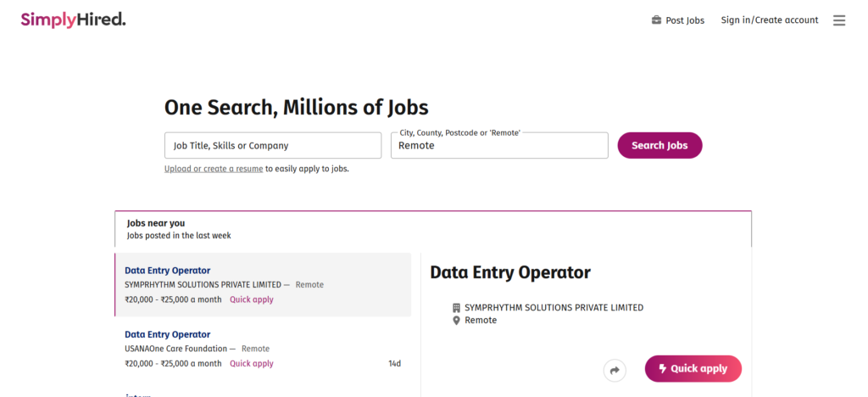The image size is (868, 397).
Task: Click the briefcase icon beside Post Jobs
Action: pyautogui.click(x=657, y=20)
